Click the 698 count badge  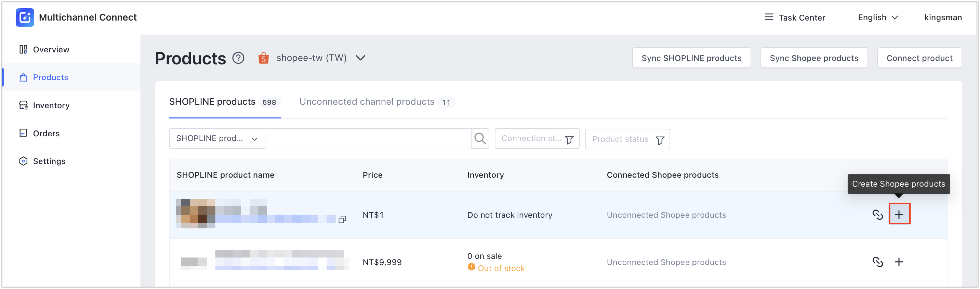[x=269, y=102]
